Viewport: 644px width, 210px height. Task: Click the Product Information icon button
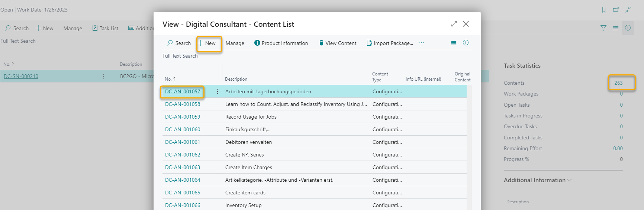(x=257, y=43)
